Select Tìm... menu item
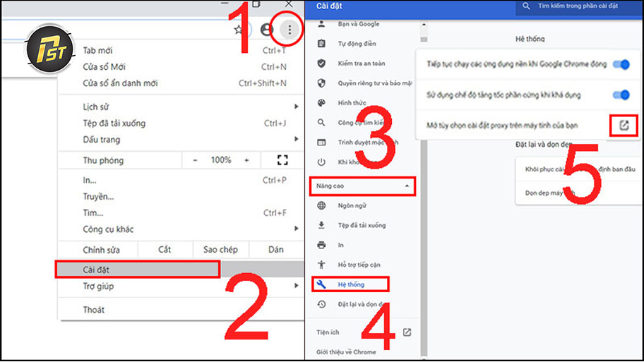Viewport: 644px width, 362px height. [x=181, y=213]
